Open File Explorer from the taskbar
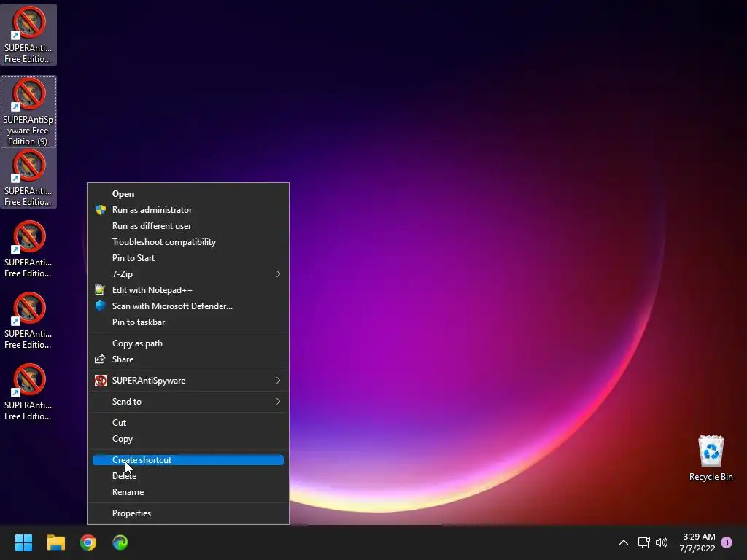Screen dimensions: 747x560 point(55,542)
